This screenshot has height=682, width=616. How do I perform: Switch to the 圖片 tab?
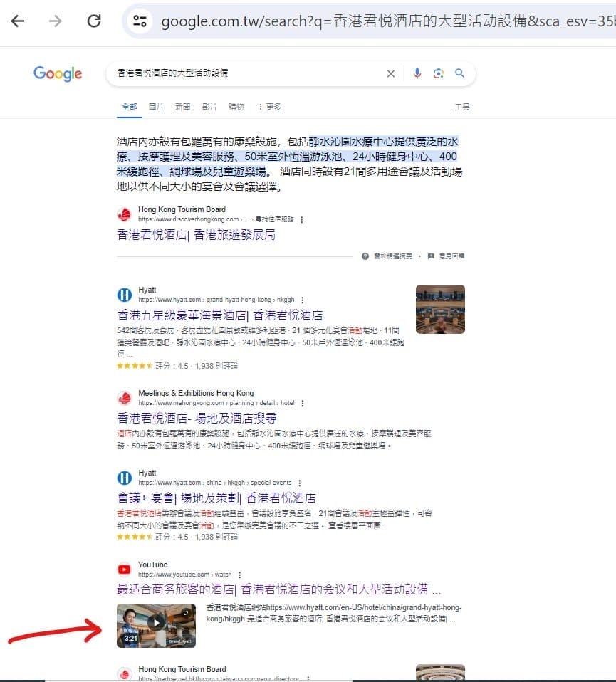(156, 107)
